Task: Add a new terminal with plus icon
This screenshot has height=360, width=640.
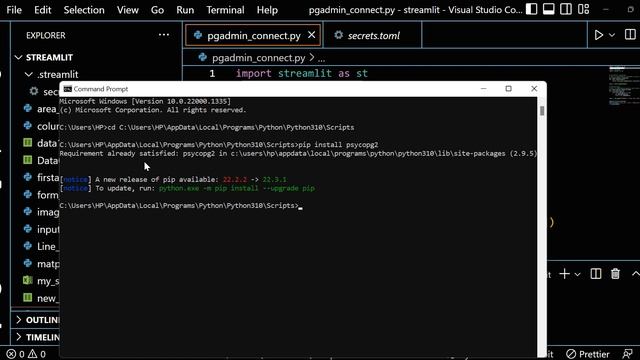Action: [564, 274]
